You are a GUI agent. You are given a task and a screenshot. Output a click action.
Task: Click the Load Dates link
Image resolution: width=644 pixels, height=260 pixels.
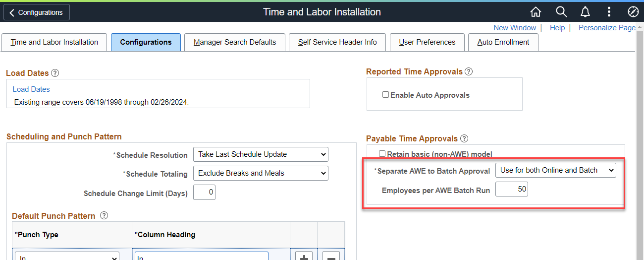coord(31,89)
